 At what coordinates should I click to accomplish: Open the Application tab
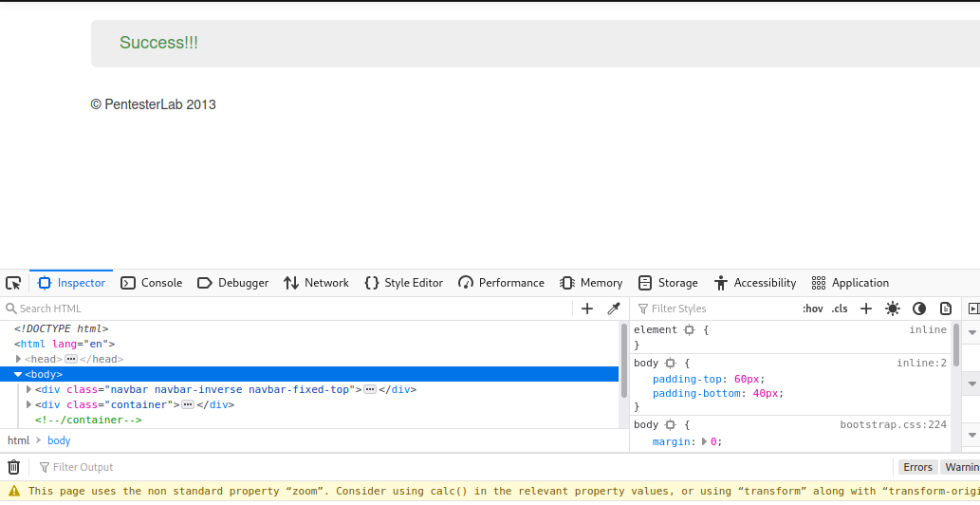[850, 283]
